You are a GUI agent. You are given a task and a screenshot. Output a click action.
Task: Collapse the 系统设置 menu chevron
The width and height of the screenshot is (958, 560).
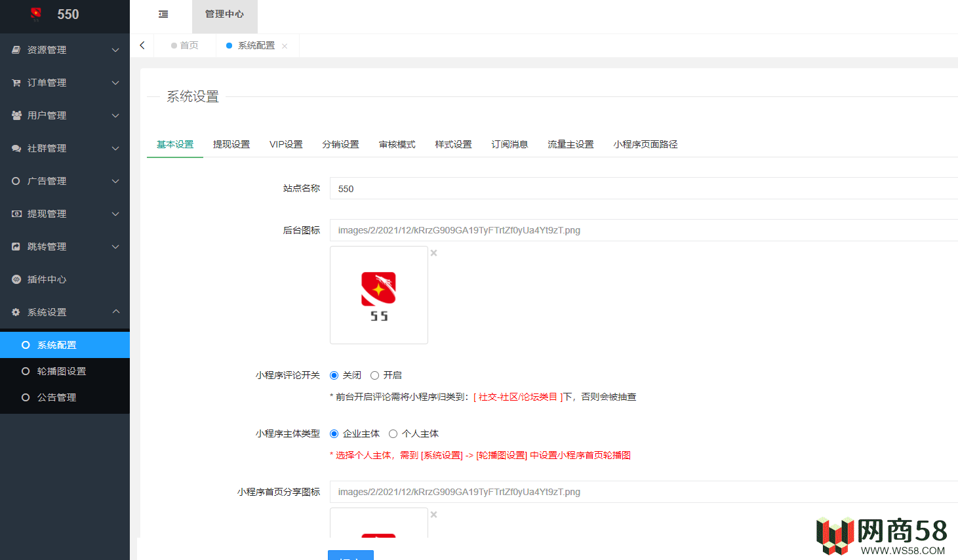pyautogui.click(x=115, y=311)
